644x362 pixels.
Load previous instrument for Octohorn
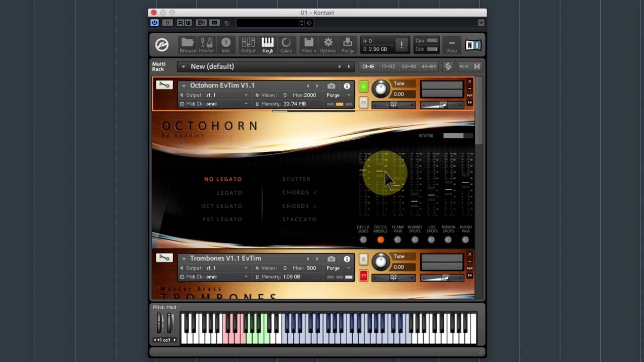click(x=308, y=86)
